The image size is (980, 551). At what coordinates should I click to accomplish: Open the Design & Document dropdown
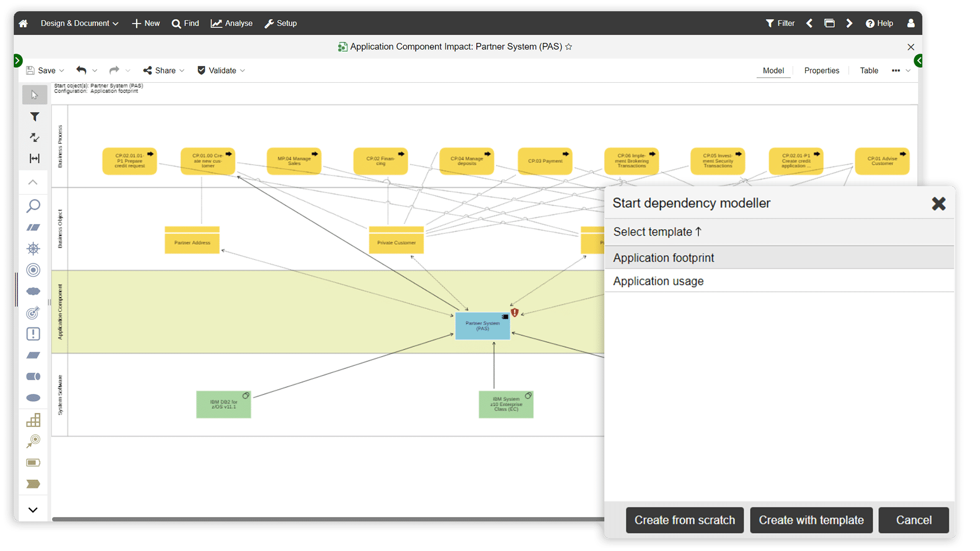79,23
